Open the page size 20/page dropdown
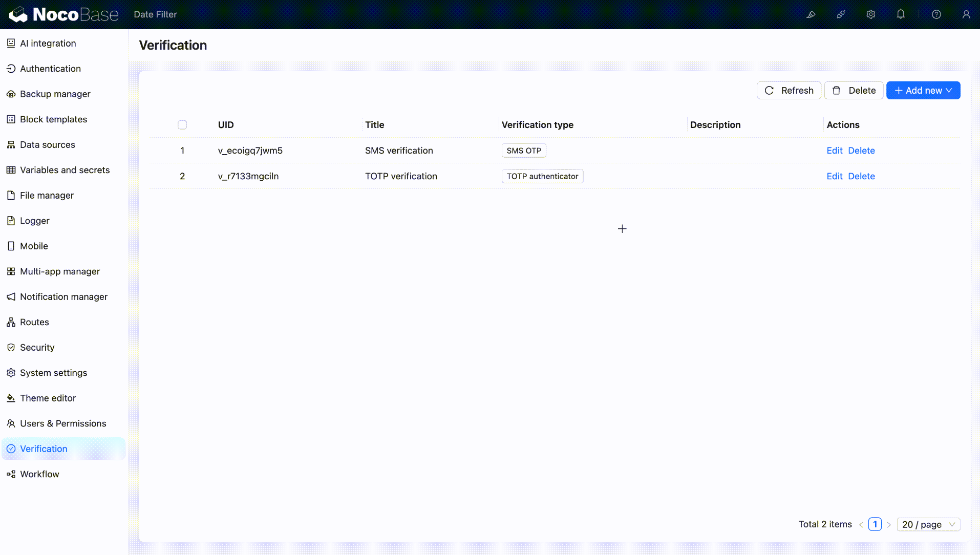 pos(928,524)
